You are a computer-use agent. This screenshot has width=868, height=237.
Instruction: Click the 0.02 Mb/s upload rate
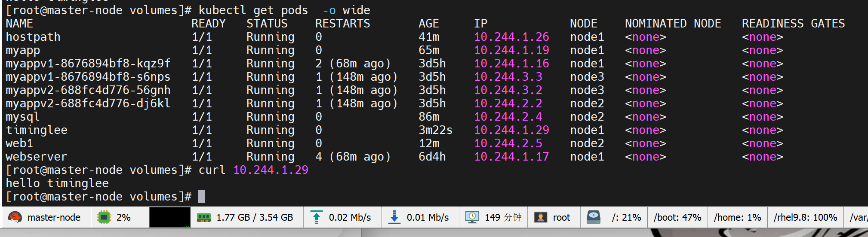point(350,217)
